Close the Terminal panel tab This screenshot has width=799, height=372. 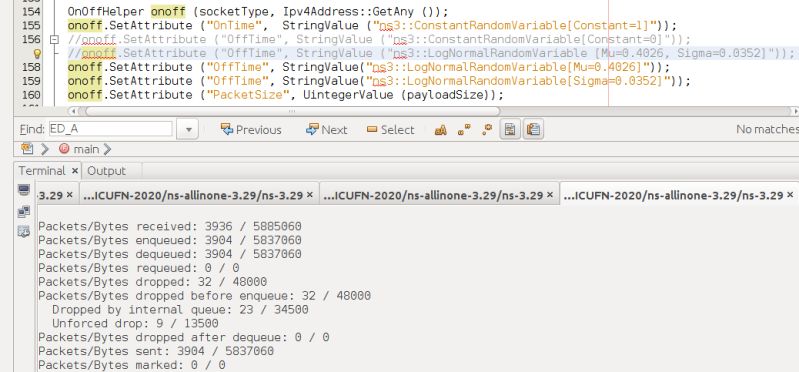pyautogui.click(x=74, y=171)
